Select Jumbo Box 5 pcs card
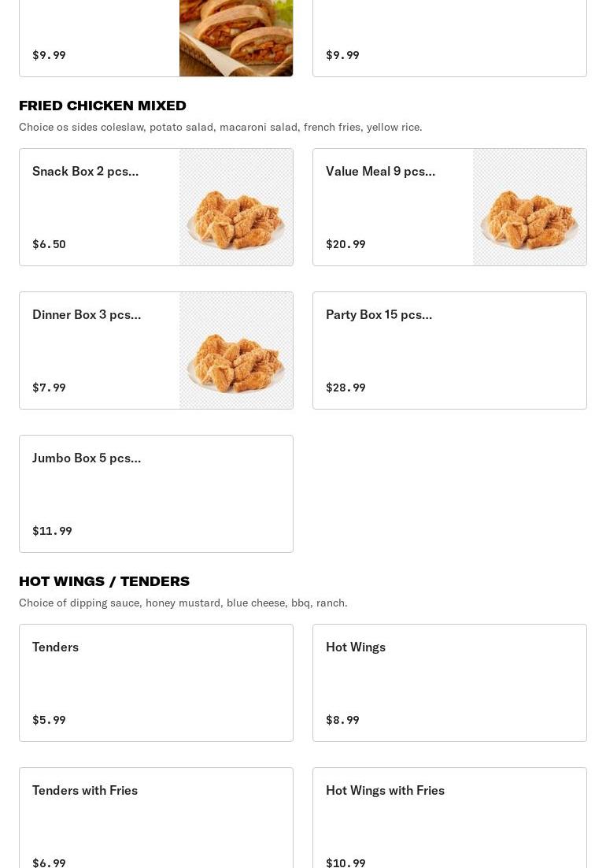The height and width of the screenshot is (868, 606). [156, 494]
